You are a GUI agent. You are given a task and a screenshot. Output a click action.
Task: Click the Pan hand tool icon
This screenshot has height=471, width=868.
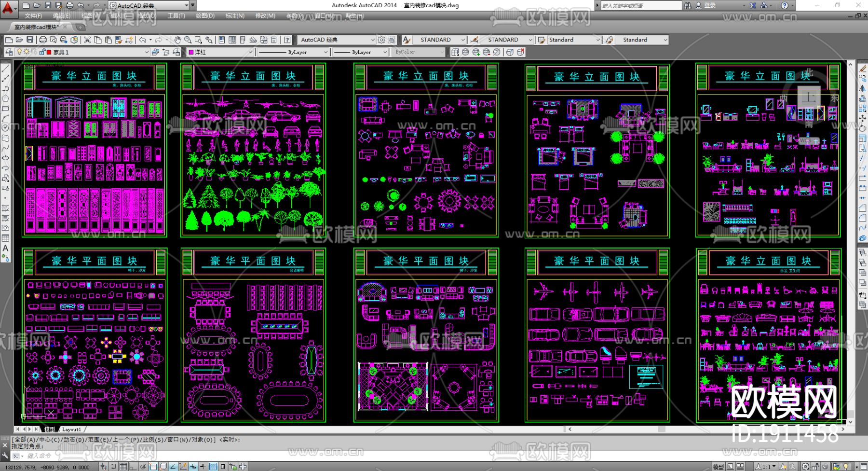(177, 40)
